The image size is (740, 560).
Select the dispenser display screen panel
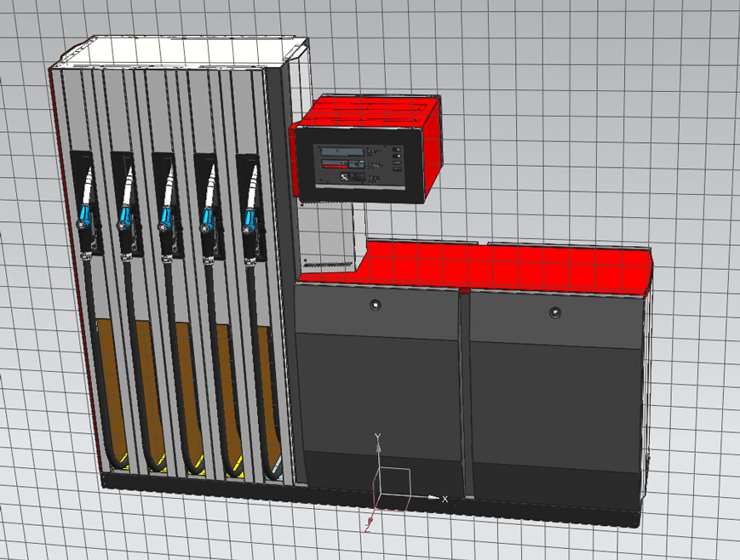[358, 165]
